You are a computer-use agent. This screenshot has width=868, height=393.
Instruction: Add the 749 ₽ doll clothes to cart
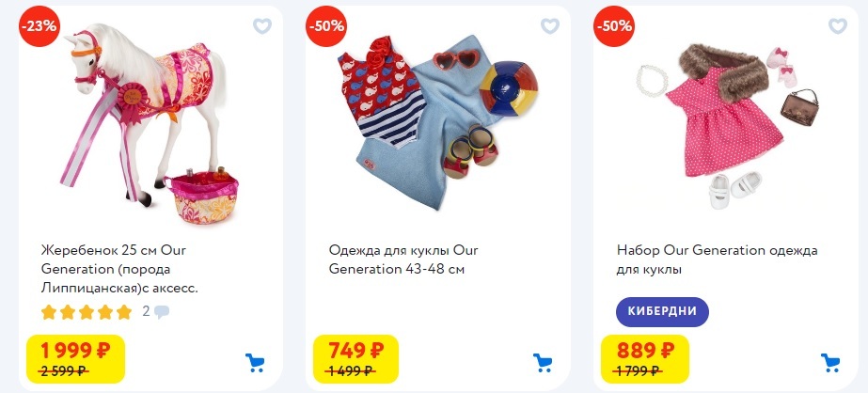coord(543,363)
